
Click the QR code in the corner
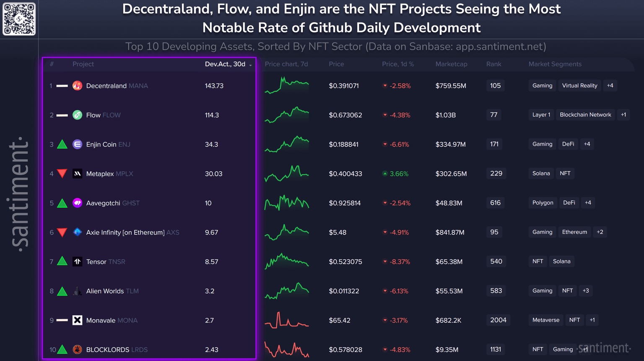[19, 19]
